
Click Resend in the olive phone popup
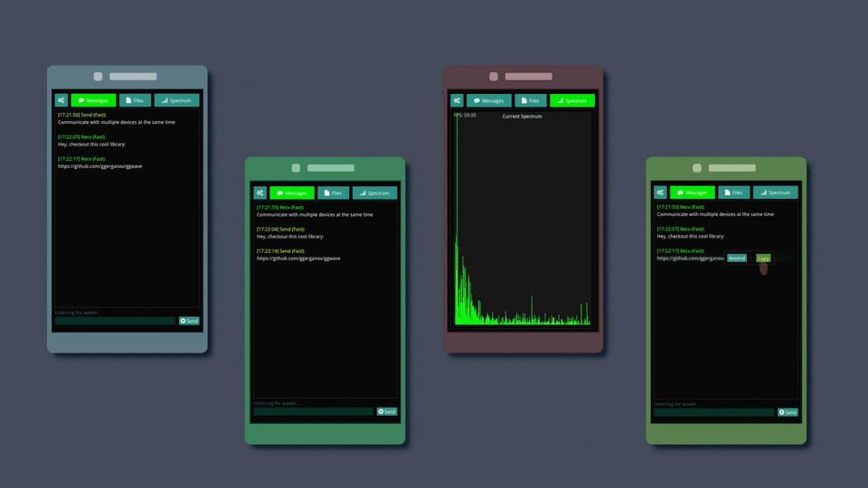[737, 258]
